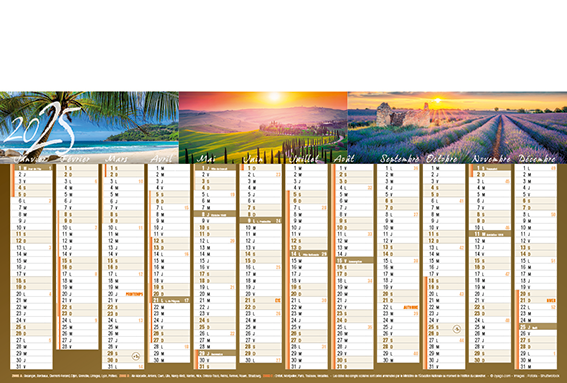Select the Mai month heading

pyautogui.click(x=206, y=159)
